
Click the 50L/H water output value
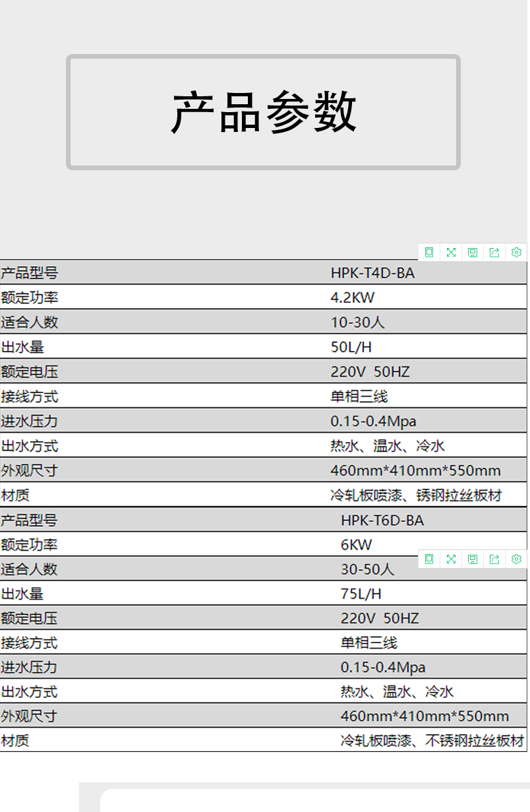point(351,347)
